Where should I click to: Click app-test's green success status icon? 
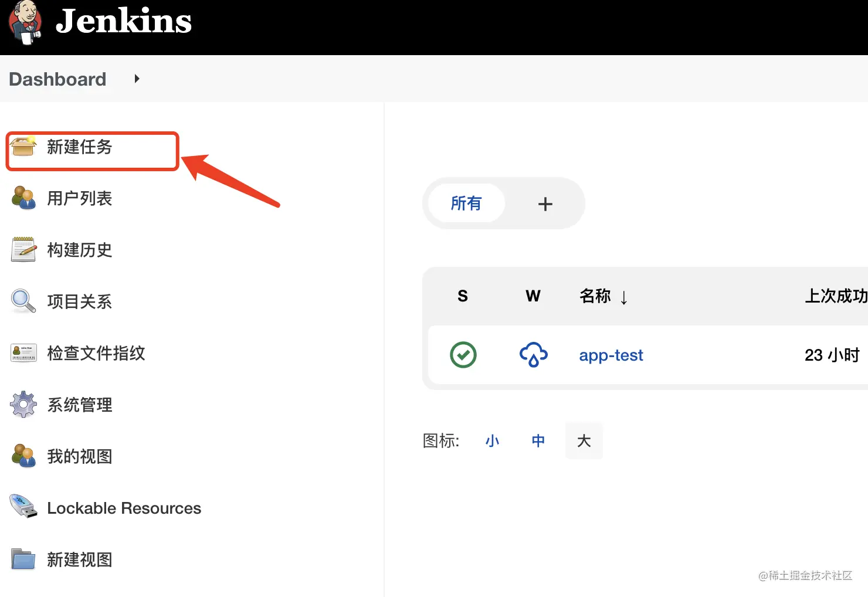tap(463, 355)
